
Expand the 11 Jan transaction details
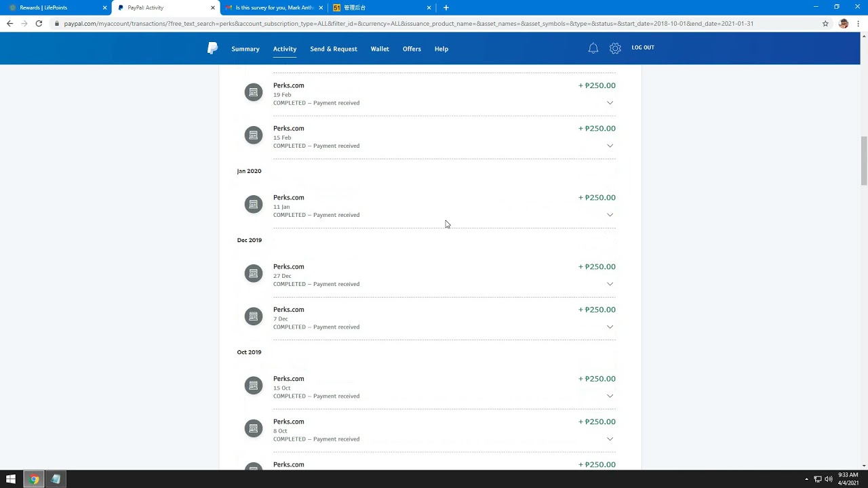coord(610,215)
